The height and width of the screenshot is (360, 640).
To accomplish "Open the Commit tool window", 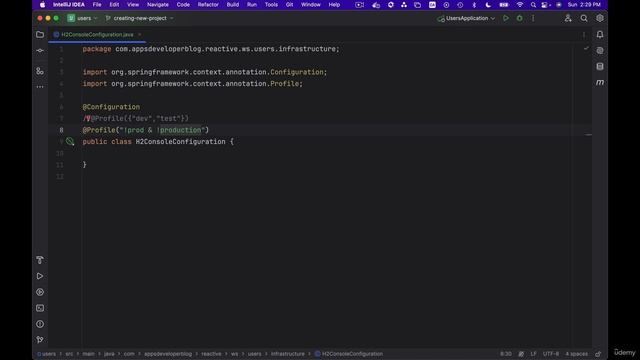I will click(x=40, y=51).
